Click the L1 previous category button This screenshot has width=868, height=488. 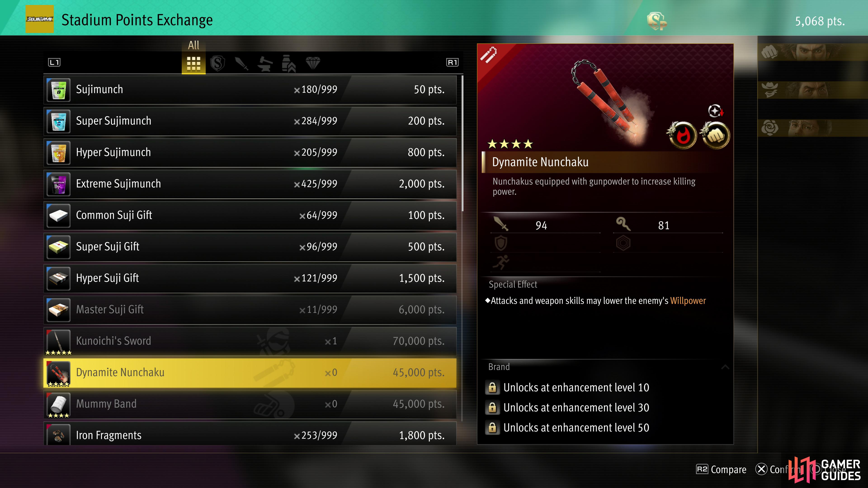[x=54, y=62]
